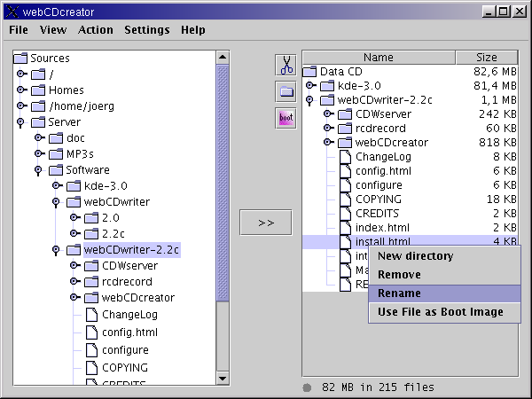
Task: Expand the 2.2c node
Action: click(x=75, y=233)
